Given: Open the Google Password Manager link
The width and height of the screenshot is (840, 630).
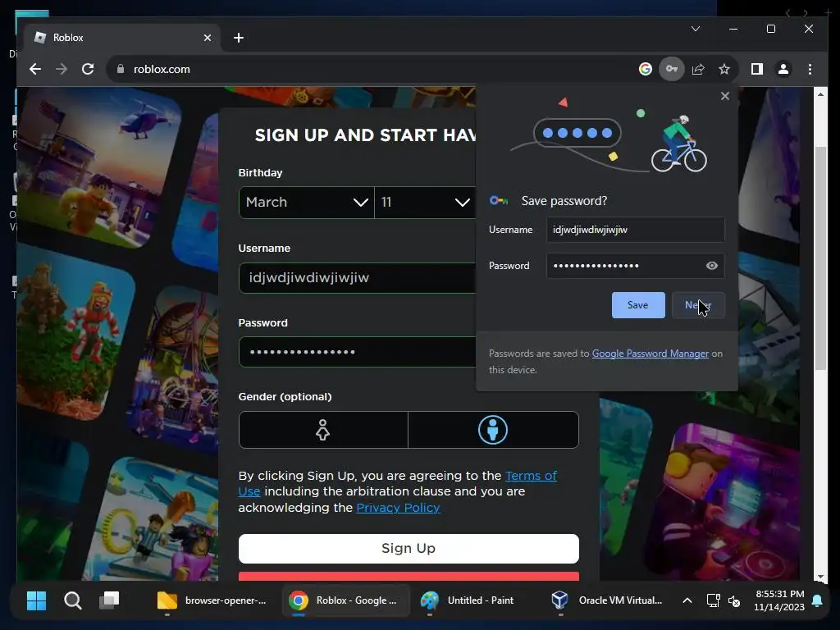Looking at the screenshot, I should click(651, 354).
